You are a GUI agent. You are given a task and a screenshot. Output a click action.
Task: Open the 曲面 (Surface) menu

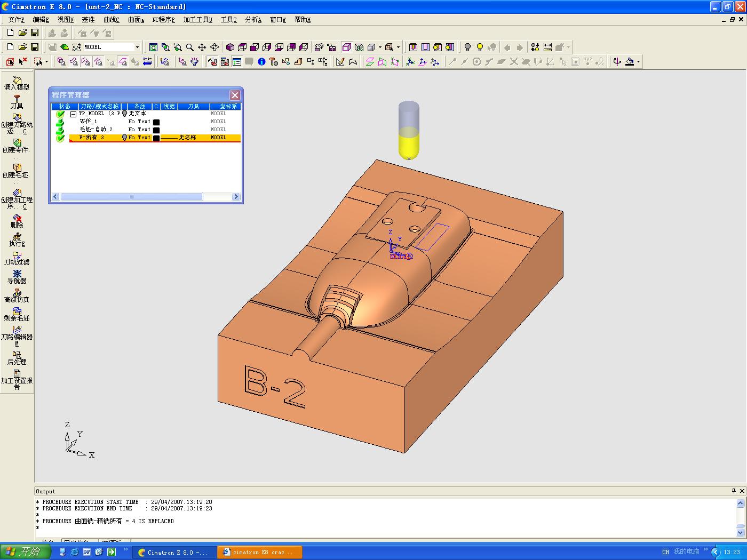tap(136, 20)
